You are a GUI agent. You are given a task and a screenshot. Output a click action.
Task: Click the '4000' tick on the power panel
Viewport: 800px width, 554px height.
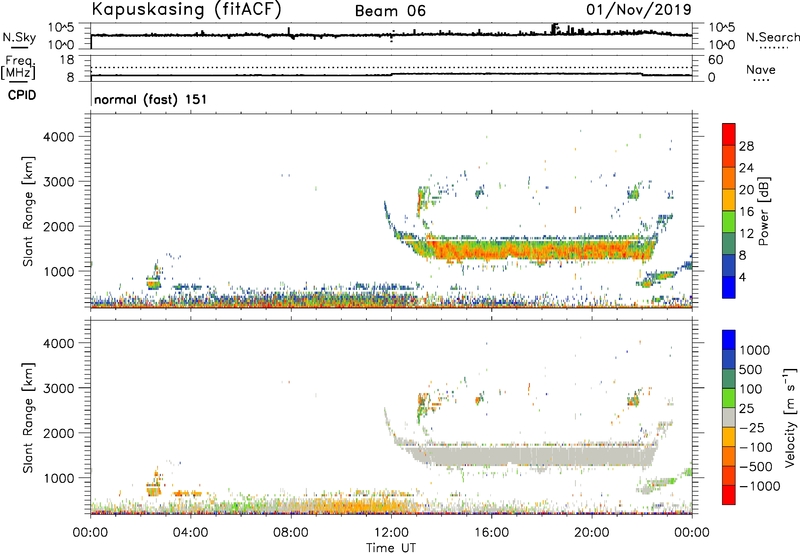pyautogui.click(x=59, y=137)
